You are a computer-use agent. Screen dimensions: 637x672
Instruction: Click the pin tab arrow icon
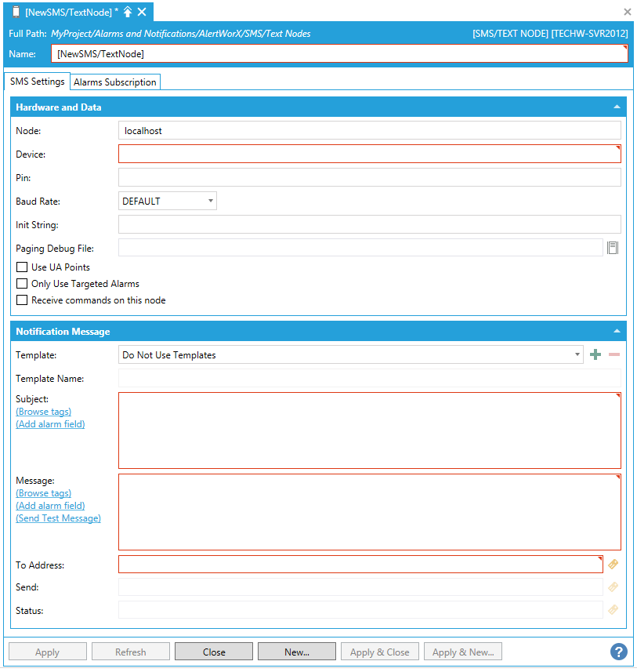click(128, 12)
